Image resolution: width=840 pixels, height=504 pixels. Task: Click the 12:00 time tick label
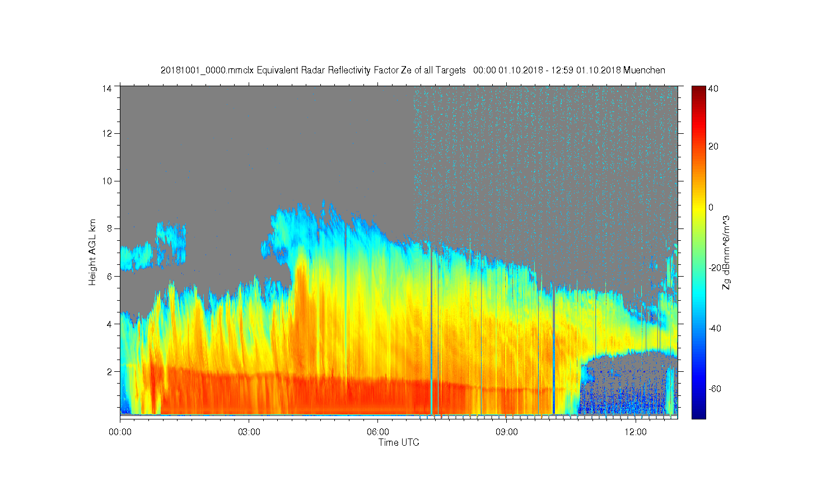636,432
